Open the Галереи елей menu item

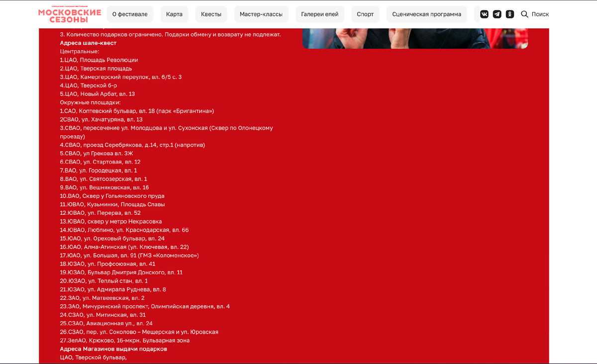[x=320, y=14]
